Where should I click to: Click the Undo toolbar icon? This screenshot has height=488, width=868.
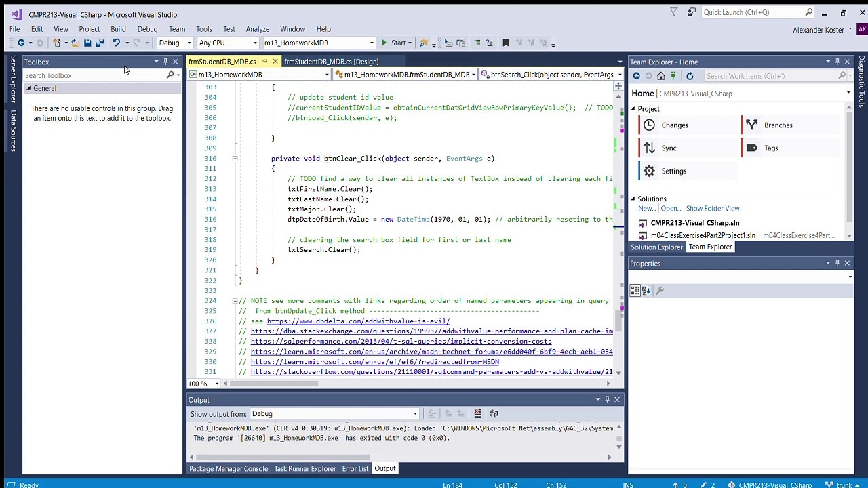(x=116, y=43)
